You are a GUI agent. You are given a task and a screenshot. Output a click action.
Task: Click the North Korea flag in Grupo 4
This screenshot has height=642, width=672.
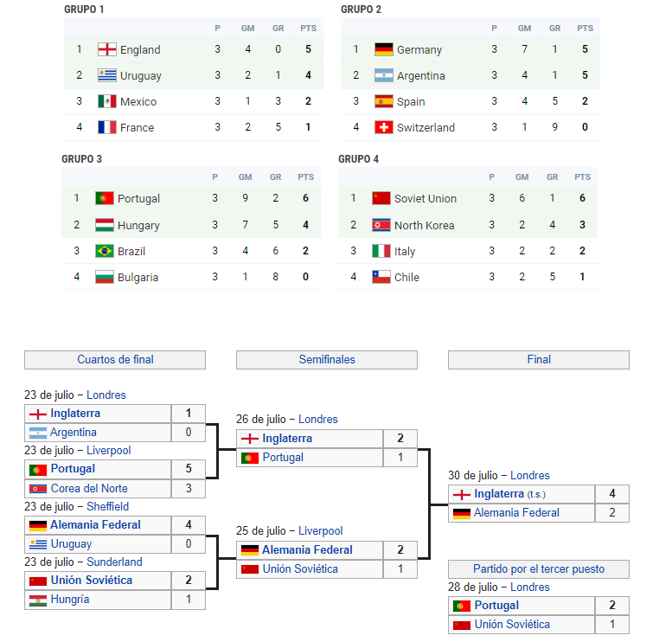(x=381, y=225)
